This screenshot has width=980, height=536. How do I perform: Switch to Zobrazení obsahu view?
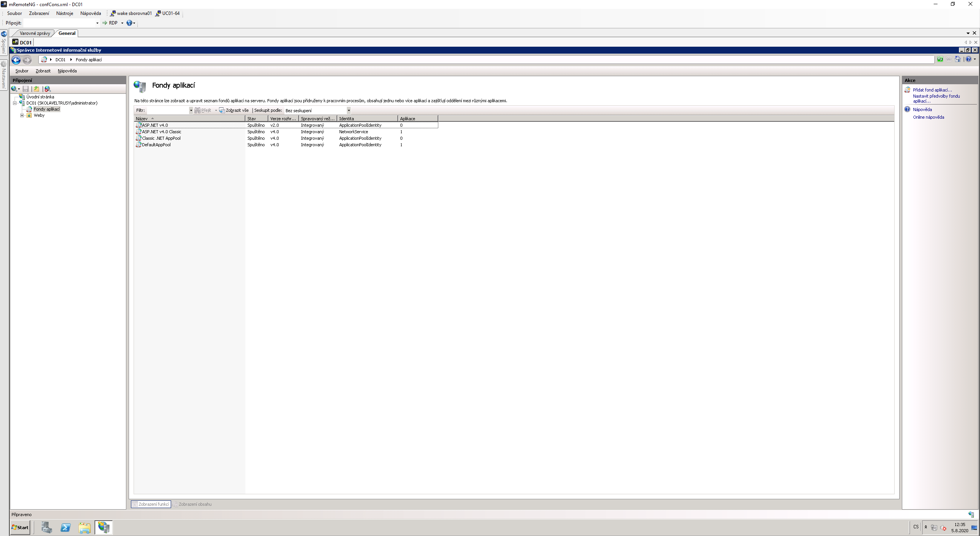[192, 504]
